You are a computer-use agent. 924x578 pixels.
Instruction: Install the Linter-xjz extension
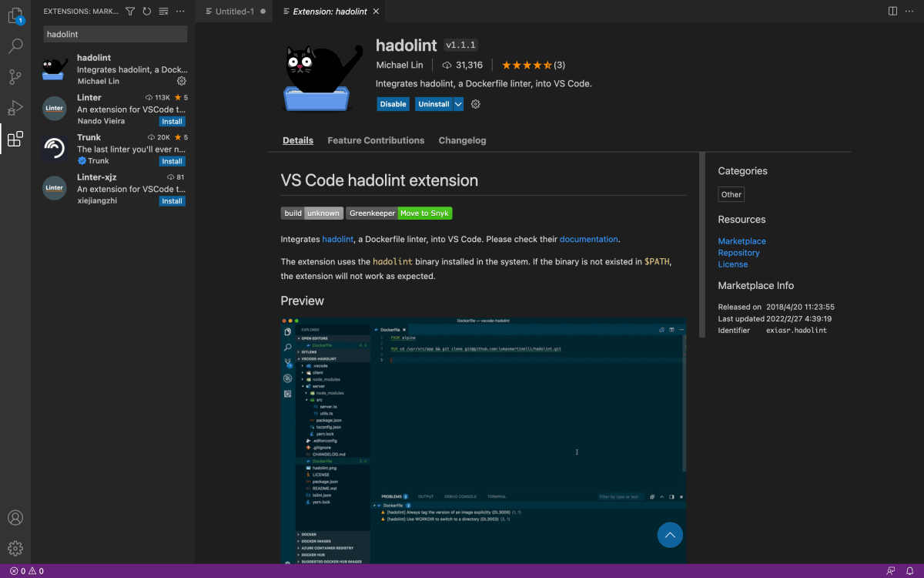172,201
